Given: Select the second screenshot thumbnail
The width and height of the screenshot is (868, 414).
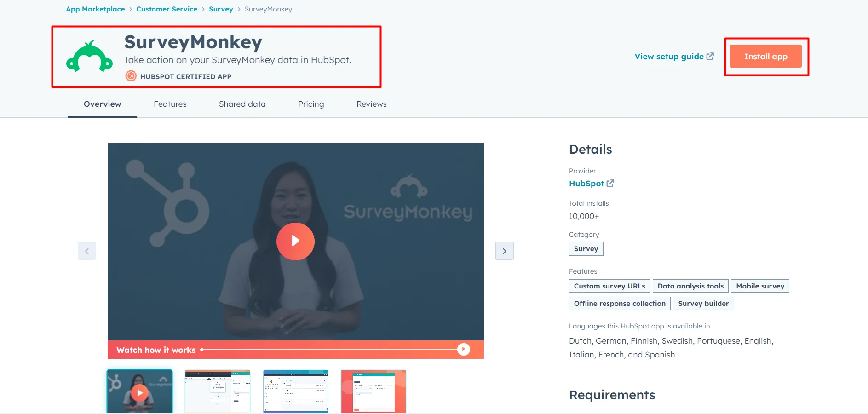Looking at the screenshot, I should (218, 391).
